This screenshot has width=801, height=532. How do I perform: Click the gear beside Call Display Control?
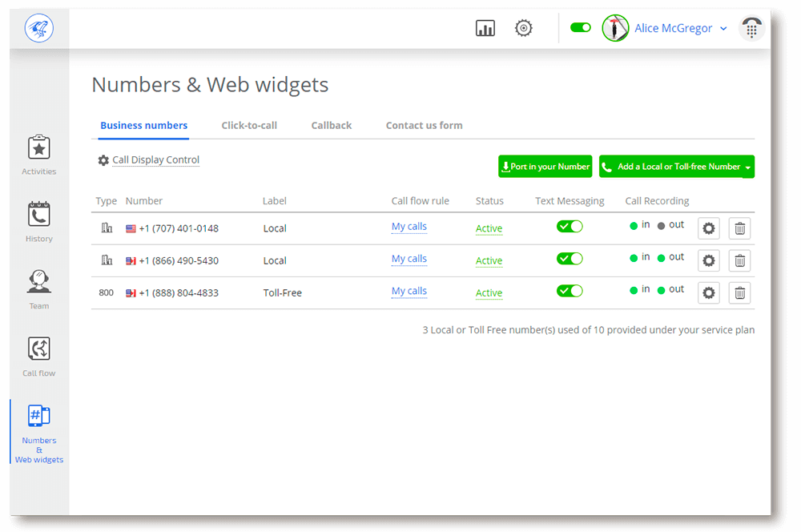click(103, 160)
